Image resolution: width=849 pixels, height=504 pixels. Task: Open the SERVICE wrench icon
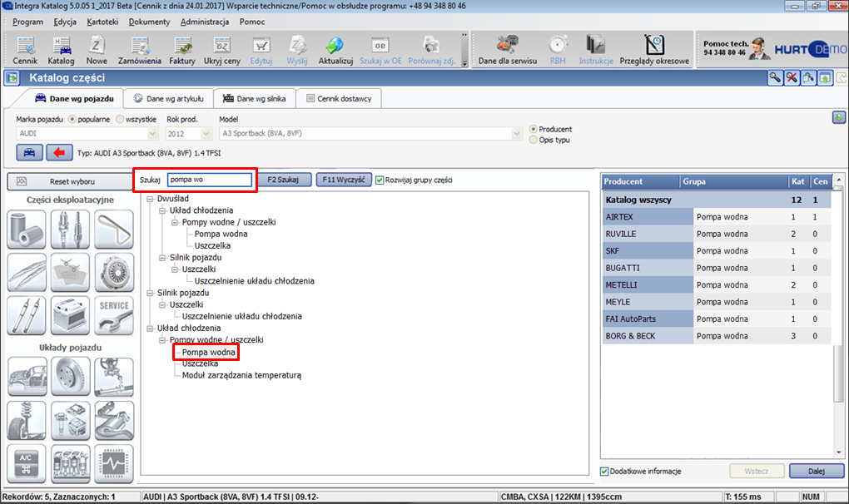pyautogui.click(x=114, y=315)
